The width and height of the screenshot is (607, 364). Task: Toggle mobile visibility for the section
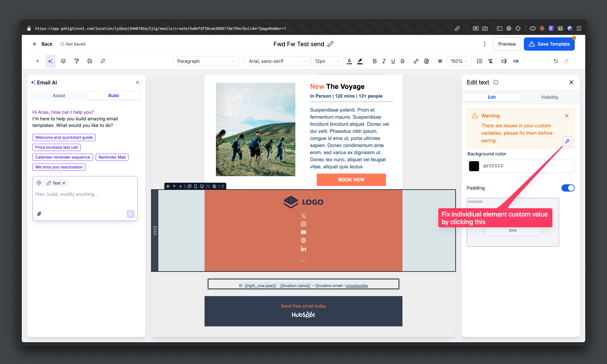pyautogui.click(x=196, y=186)
